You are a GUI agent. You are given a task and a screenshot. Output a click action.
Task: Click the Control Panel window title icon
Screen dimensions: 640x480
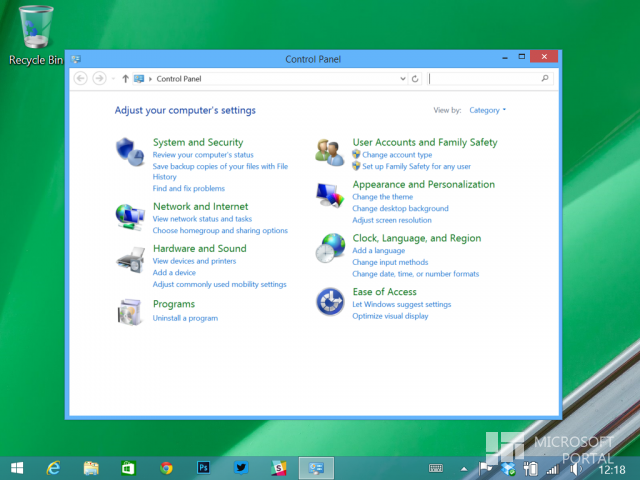[x=76, y=59]
